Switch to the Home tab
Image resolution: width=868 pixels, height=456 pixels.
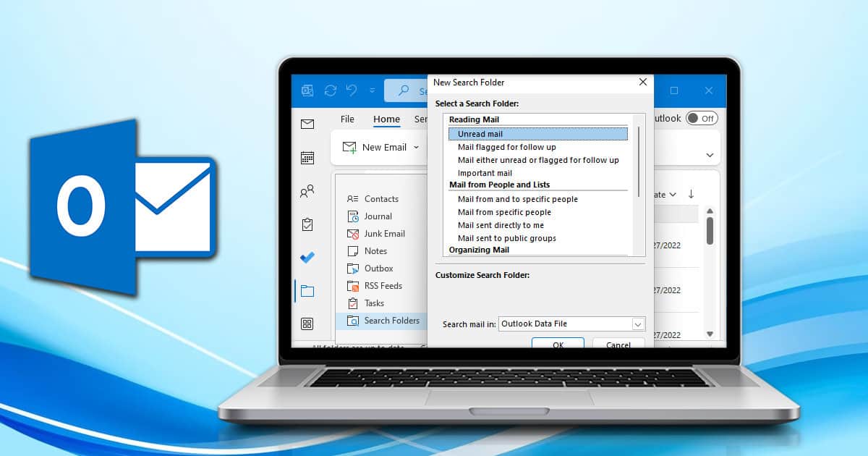[387, 119]
